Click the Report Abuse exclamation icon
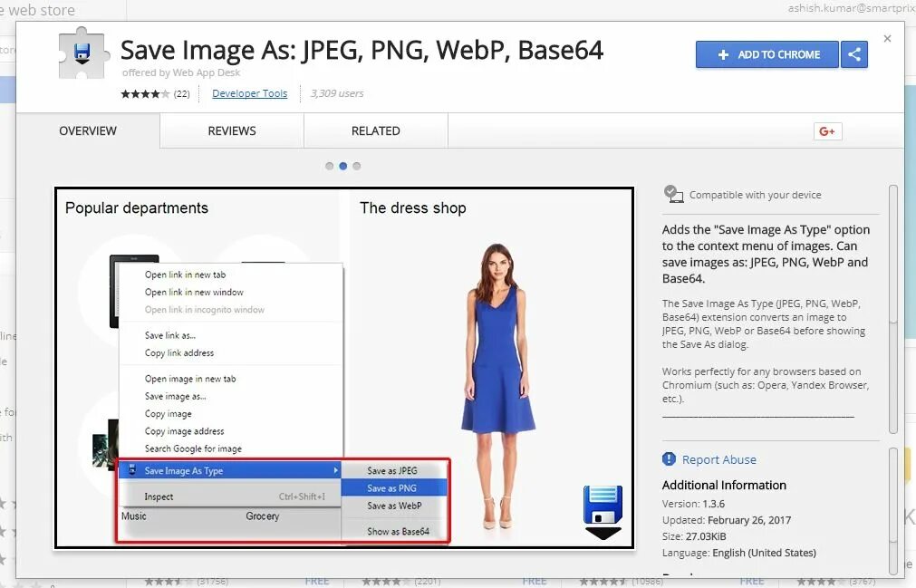This screenshot has width=916, height=588. [x=669, y=459]
